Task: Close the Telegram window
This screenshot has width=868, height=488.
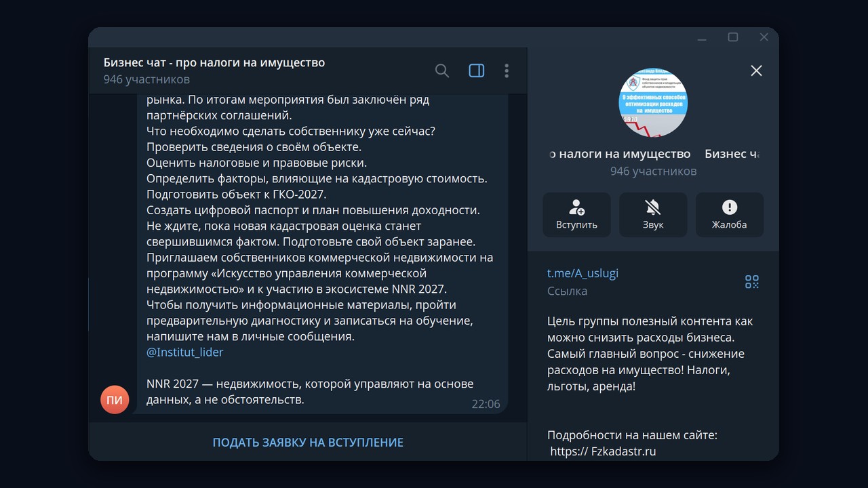Action: coord(764,37)
